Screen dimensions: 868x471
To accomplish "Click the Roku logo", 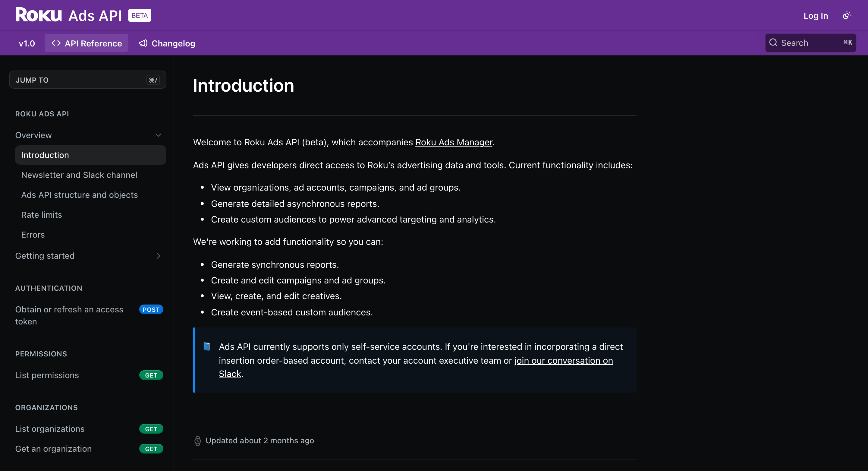I will pyautogui.click(x=38, y=15).
